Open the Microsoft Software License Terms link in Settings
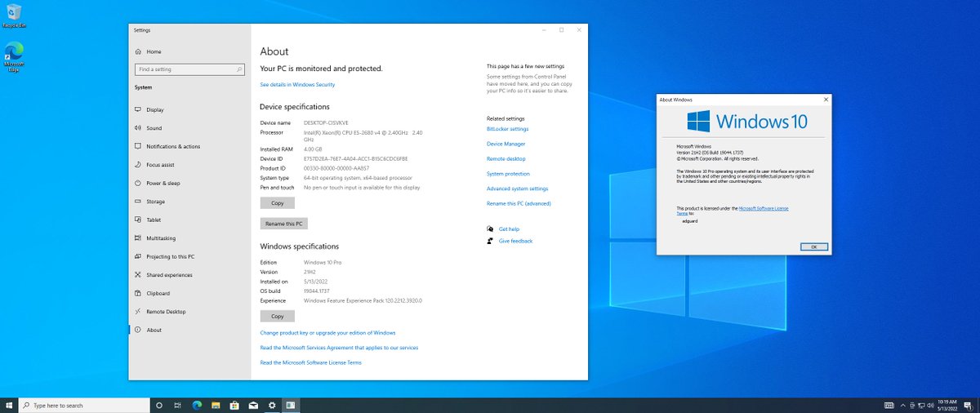The height and width of the screenshot is (413, 980). (x=310, y=362)
